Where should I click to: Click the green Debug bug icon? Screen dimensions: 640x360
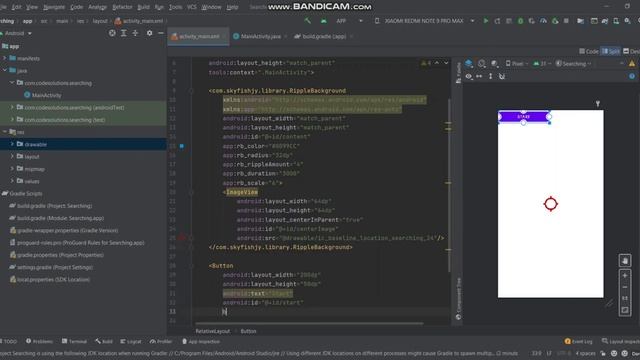(x=520, y=21)
